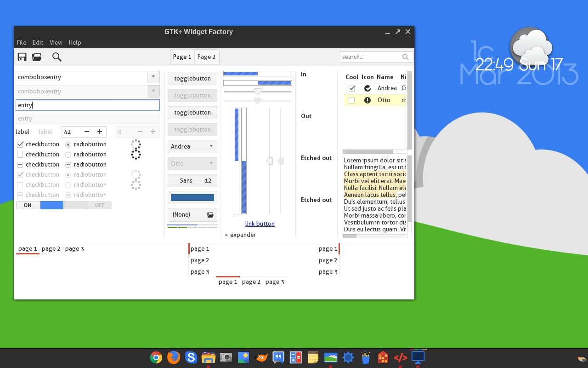This screenshot has height=368, width=588.
Task: Click the Icon column header
Action: (367, 77)
